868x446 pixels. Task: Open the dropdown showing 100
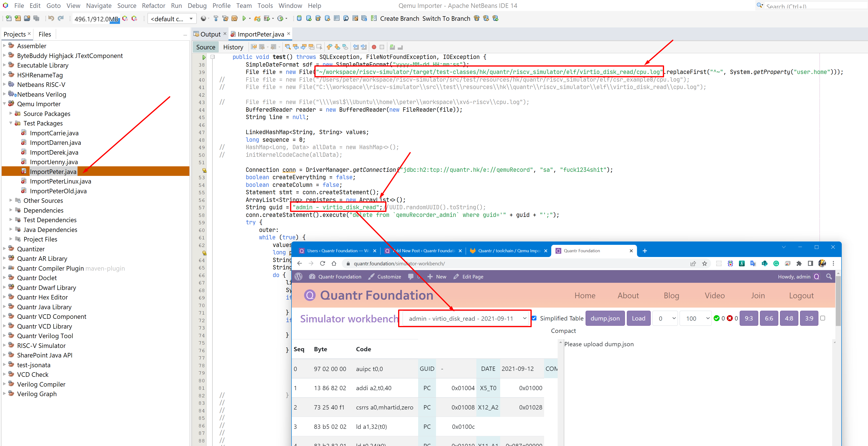[696, 318]
